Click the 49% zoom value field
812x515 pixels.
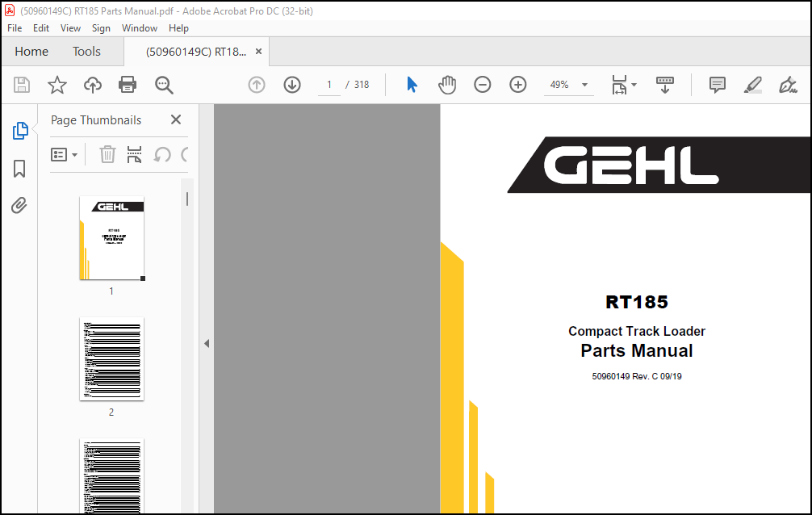point(559,85)
